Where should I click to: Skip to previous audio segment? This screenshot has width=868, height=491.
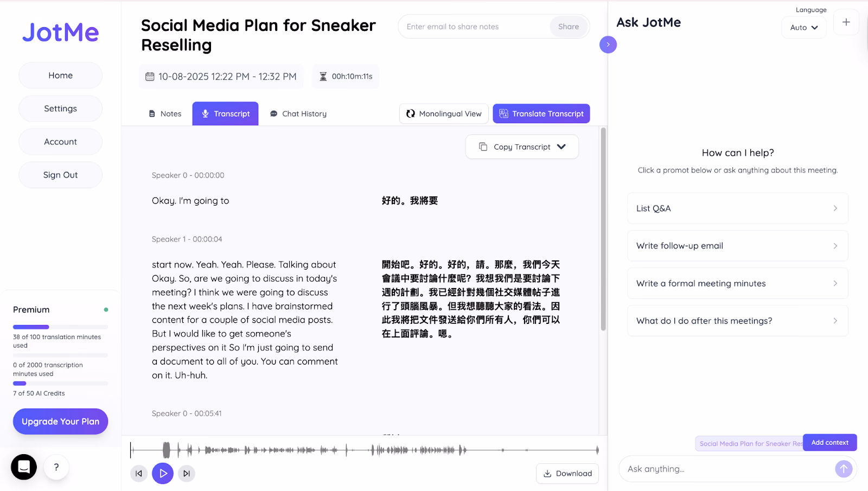(x=139, y=473)
